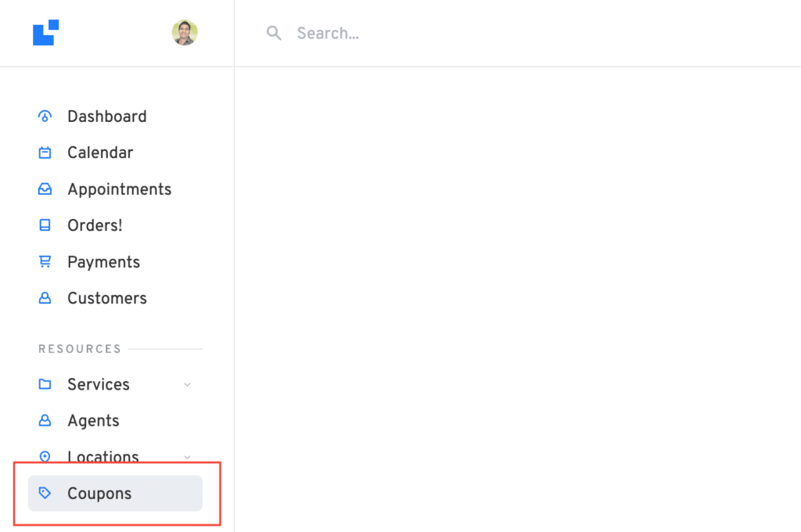
Task: Open the user profile avatar
Action: (x=185, y=33)
